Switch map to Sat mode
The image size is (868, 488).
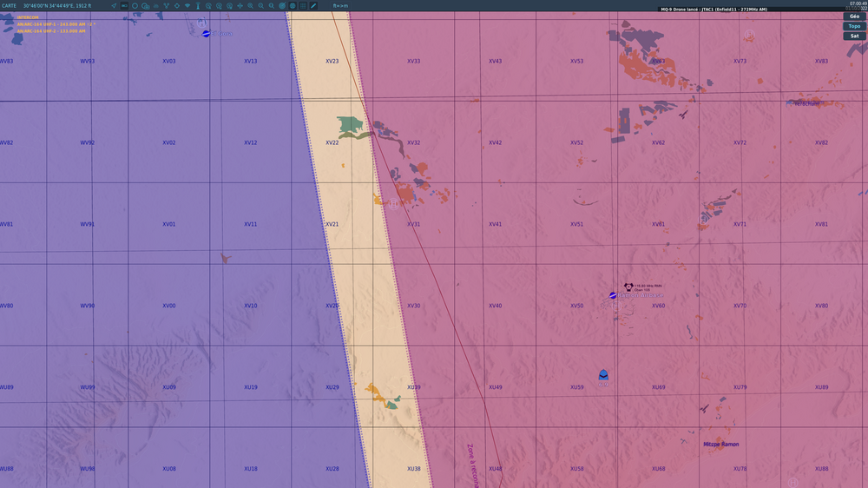(x=854, y=36)
